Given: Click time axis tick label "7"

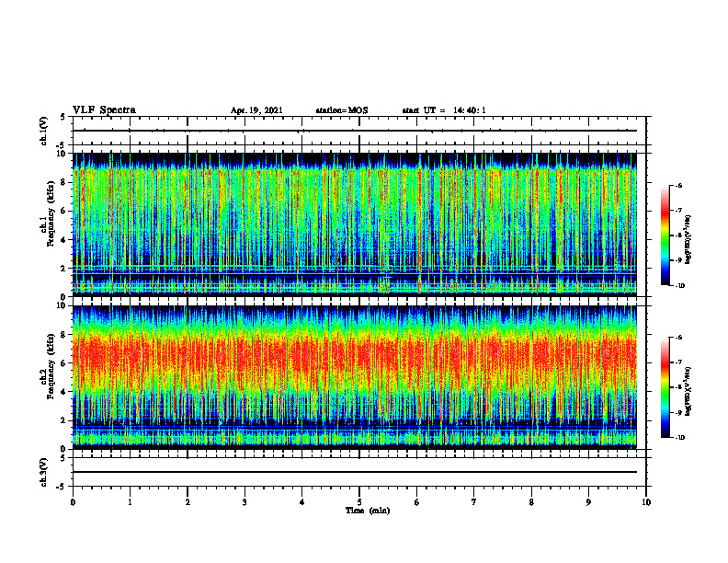Looking at the screenshot, I should [474, 502].
